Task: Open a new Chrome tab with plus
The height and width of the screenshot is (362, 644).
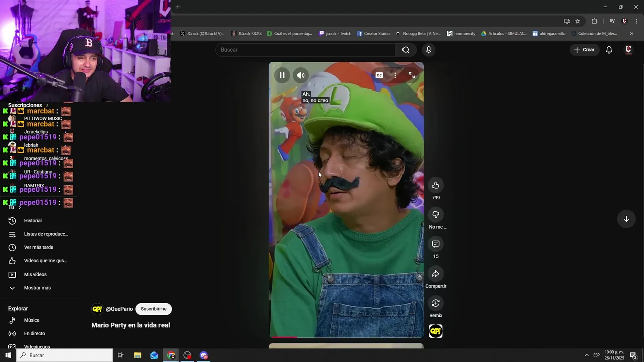Action: [x=178, y=7]
